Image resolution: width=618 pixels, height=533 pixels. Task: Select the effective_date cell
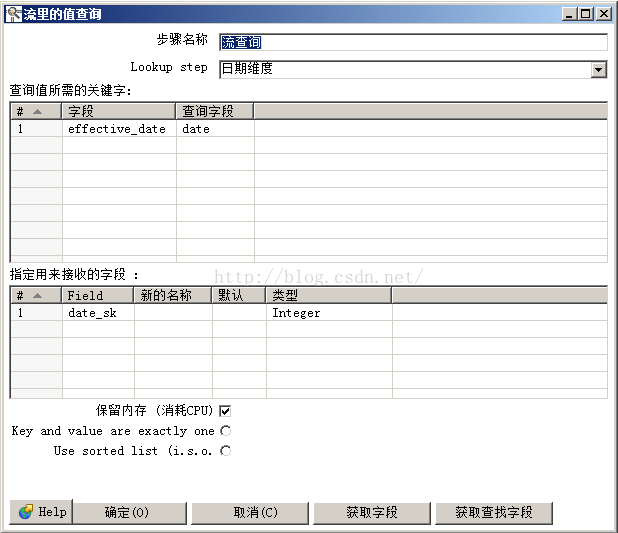pyautogui.click(x=119, y=129)
